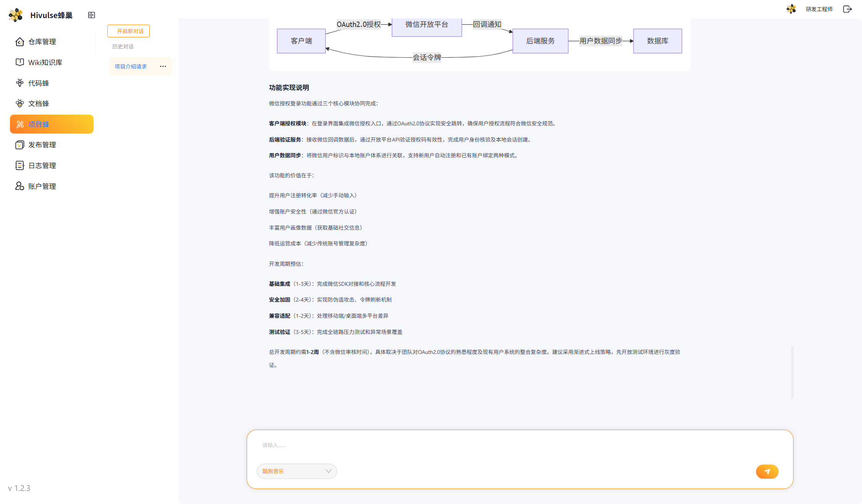The width and height of the screenshot is (862, 504).
Task: Click the 基础集成 bold text
Action: point(279,284)
